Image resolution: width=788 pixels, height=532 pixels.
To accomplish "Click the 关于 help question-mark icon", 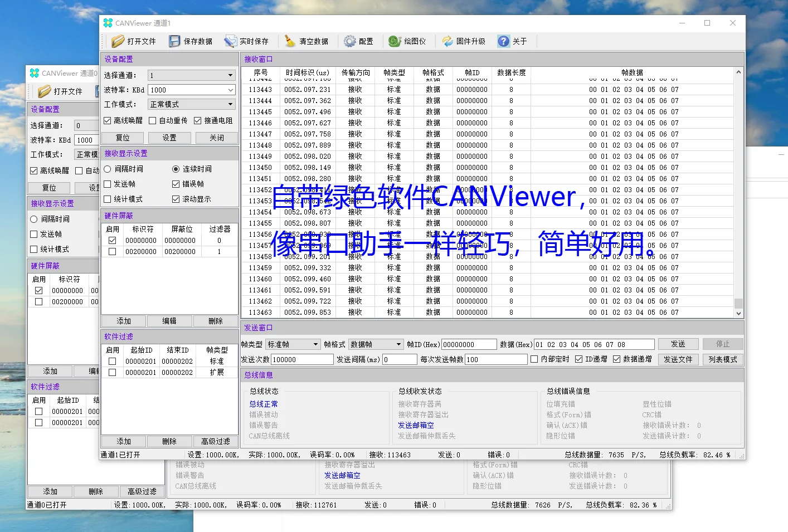I will [x=504, y=41].
